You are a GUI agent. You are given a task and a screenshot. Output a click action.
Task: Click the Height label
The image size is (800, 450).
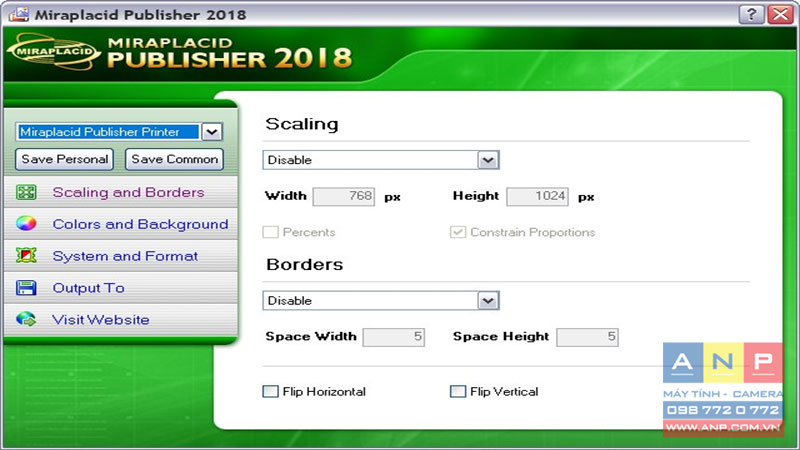476,196
